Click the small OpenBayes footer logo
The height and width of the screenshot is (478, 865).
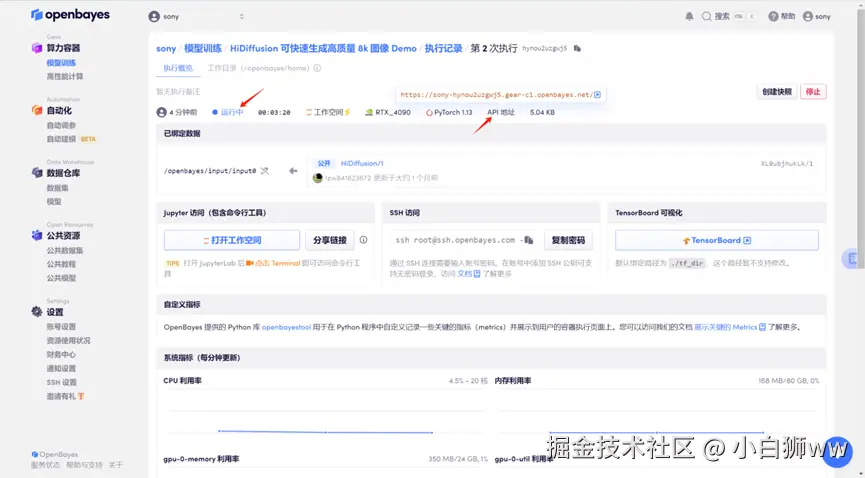pyautogui.click(x=35, y=454)
